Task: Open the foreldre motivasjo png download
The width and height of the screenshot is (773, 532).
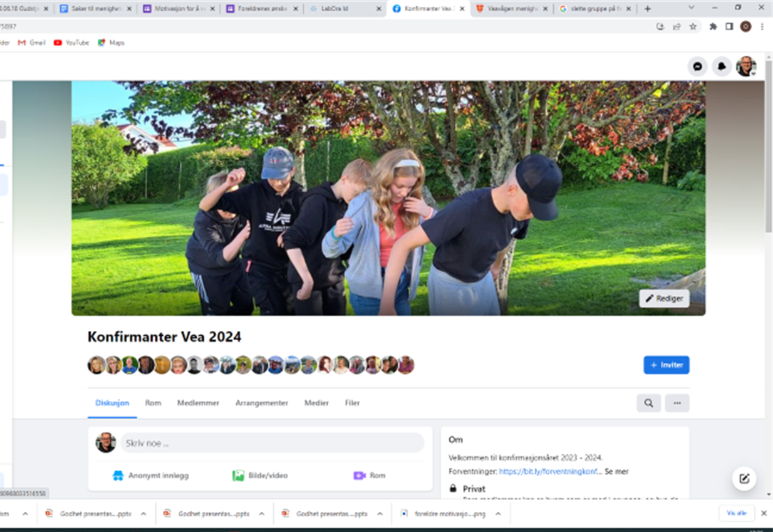Action: click(x=444, y=513)
